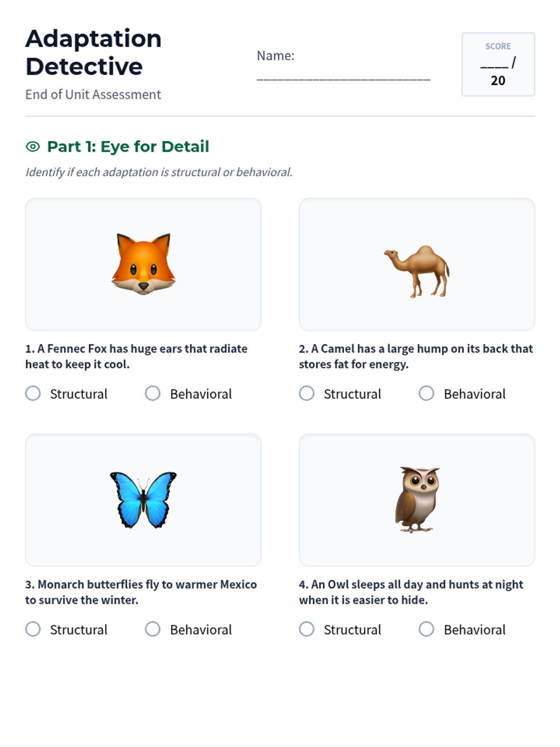Viewport: 560px width, 747px height.
Task: Click the Name input line
Action: [x=343, y=77]
